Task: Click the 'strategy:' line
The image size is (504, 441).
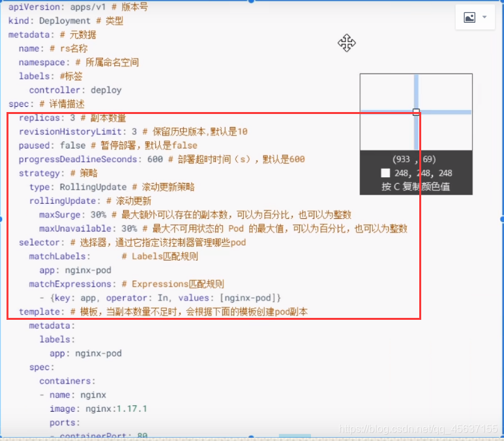Action: 58,173
